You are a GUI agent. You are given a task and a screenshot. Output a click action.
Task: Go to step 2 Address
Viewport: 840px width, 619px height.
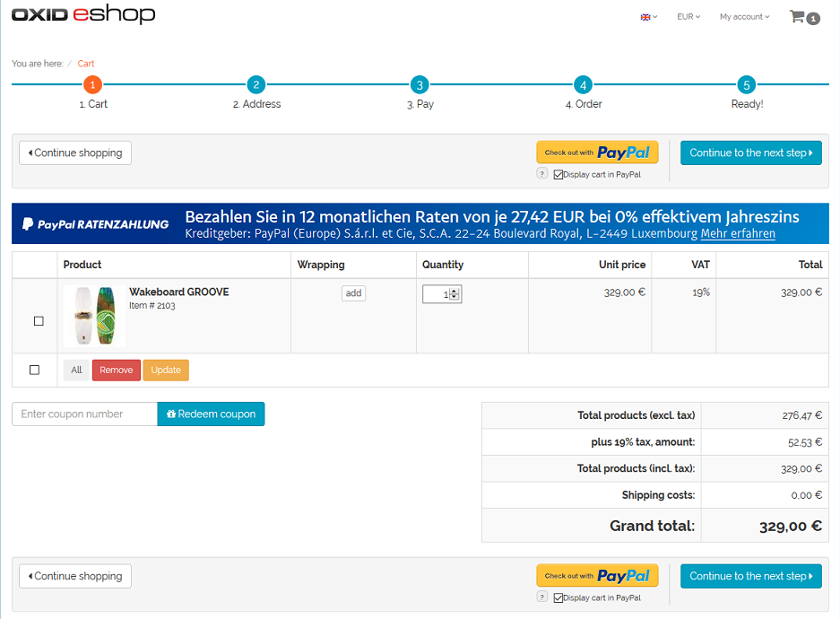[x=256, y=84]
